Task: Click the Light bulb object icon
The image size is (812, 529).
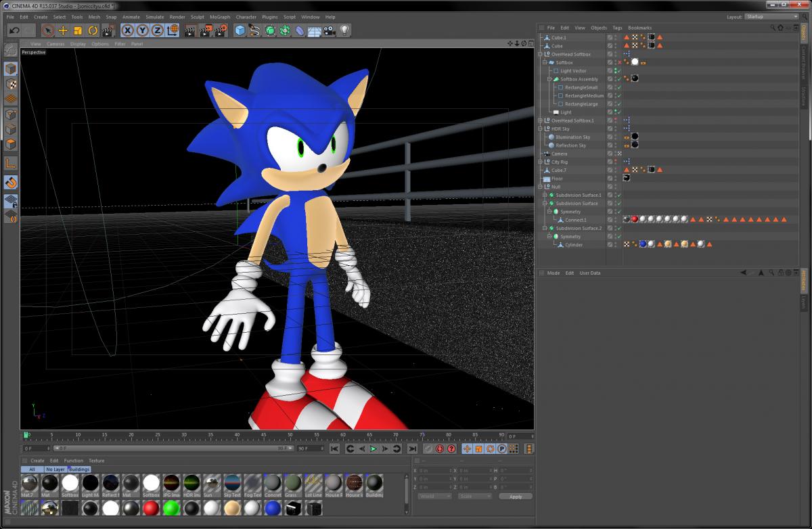Action: click(344, 30)
